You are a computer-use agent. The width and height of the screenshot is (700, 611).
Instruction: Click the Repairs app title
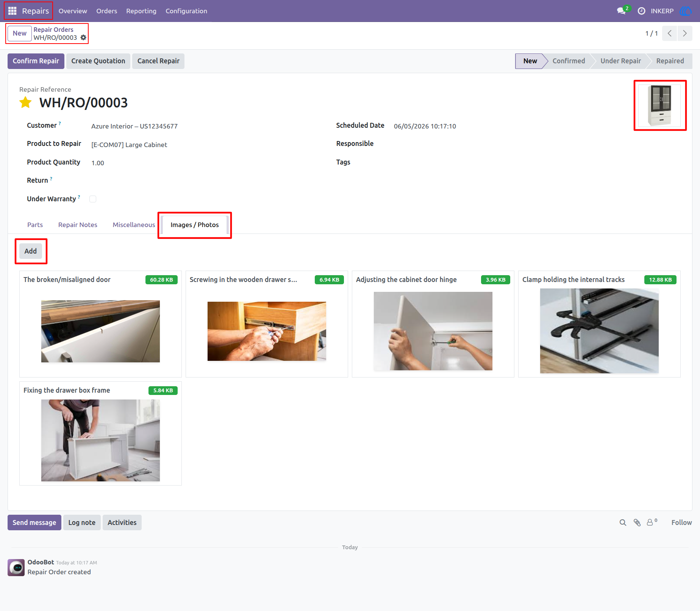coord(36,11)
